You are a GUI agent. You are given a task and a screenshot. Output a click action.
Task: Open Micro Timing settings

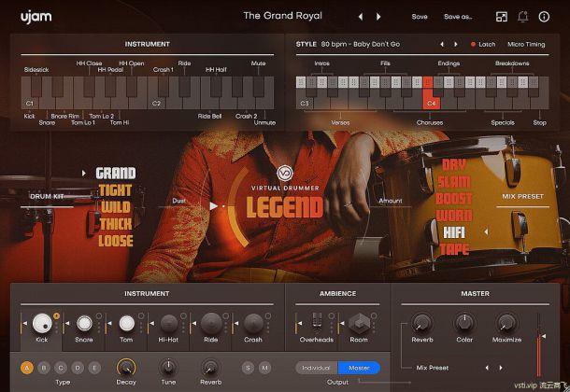(x=526, y=44)
